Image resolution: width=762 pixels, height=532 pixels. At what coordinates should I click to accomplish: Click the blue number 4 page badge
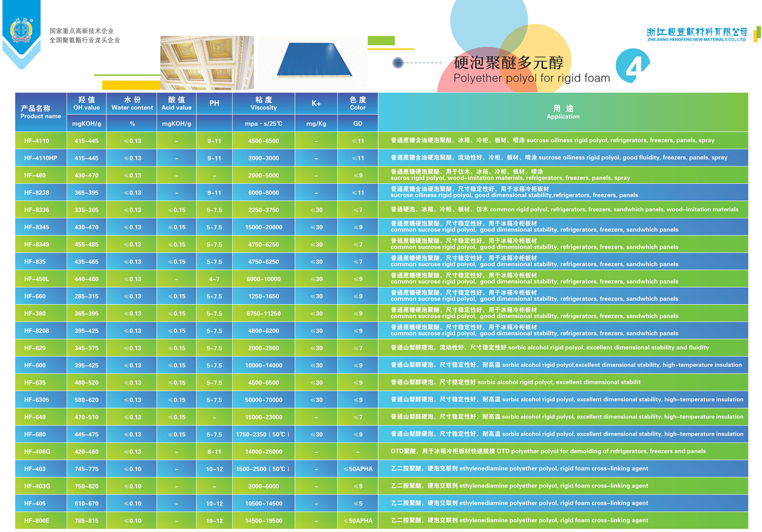coord(632,65)
